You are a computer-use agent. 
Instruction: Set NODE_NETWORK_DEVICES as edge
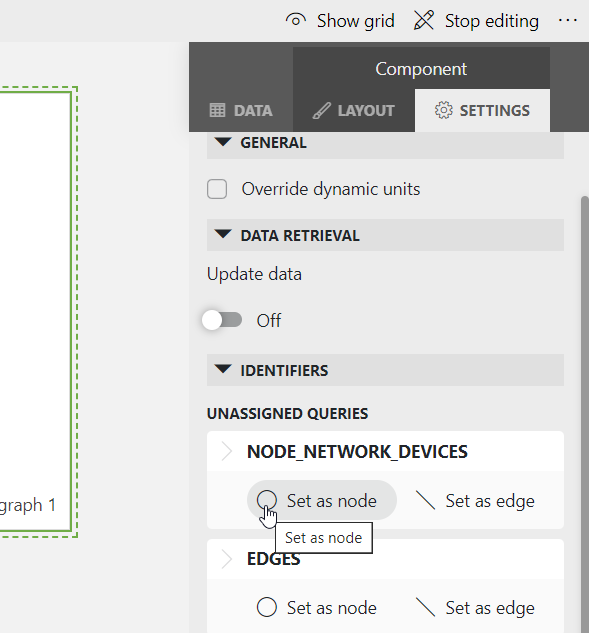tap(475, 501)
